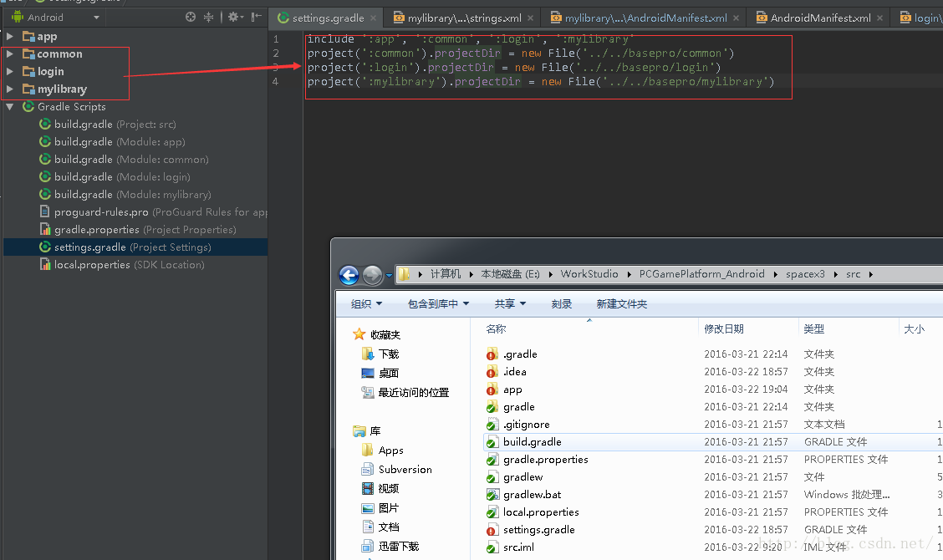Click the scroll from source target icon
943x560 pixels.
click(191, 17)
